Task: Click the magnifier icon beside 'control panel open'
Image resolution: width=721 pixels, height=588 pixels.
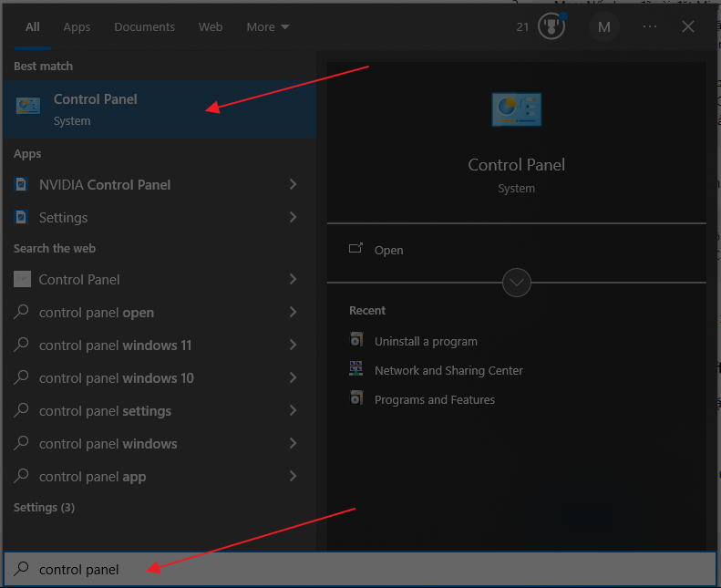Action: [x=21, y=312]
